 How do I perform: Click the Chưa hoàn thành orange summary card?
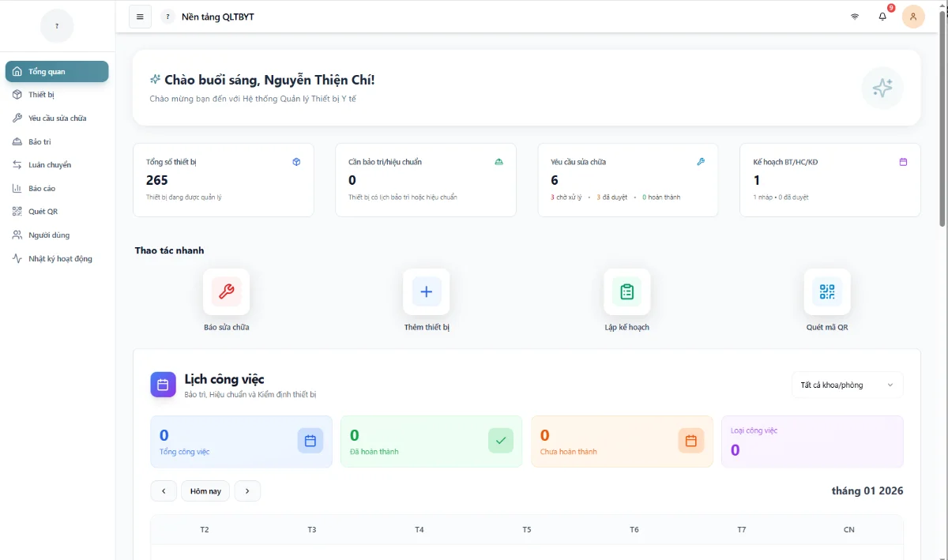(x=622, y=441)
